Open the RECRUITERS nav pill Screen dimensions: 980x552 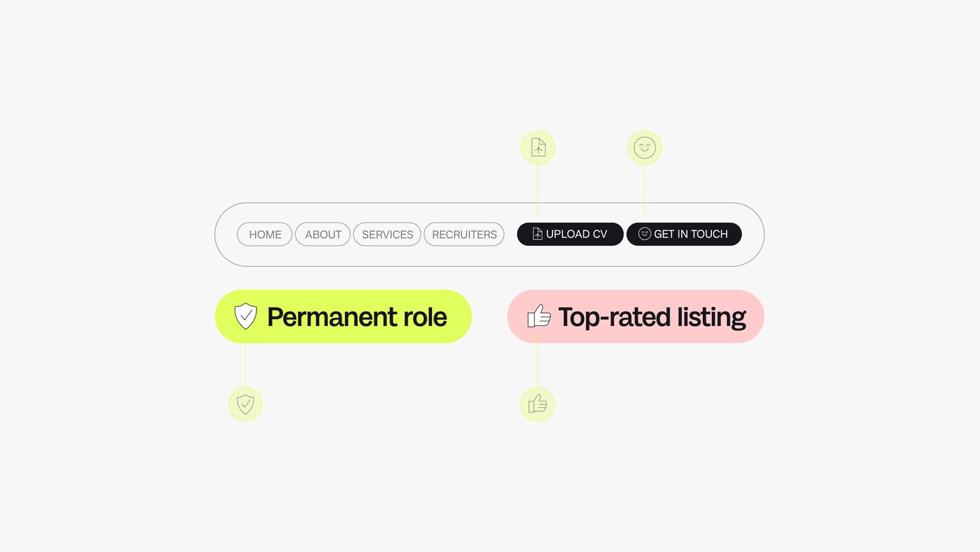point(464,234)
